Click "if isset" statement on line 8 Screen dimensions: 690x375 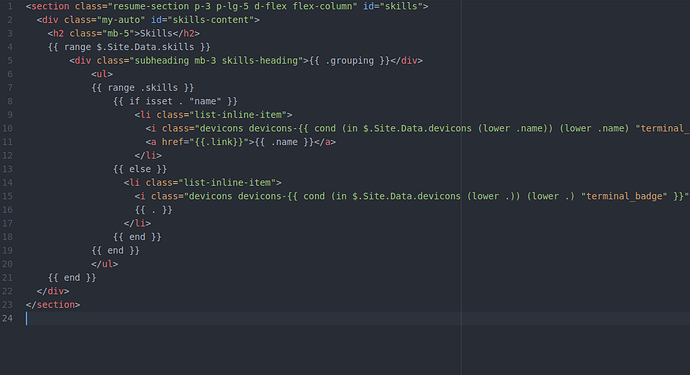click(151, 101)
